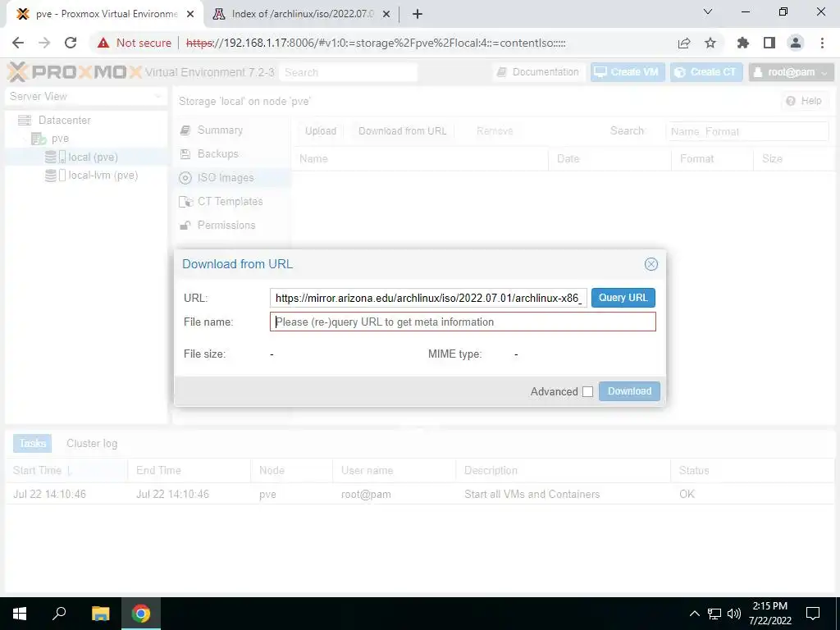
Task: Toggle Chrome side panel icon
Action: [x=769, y=43]
